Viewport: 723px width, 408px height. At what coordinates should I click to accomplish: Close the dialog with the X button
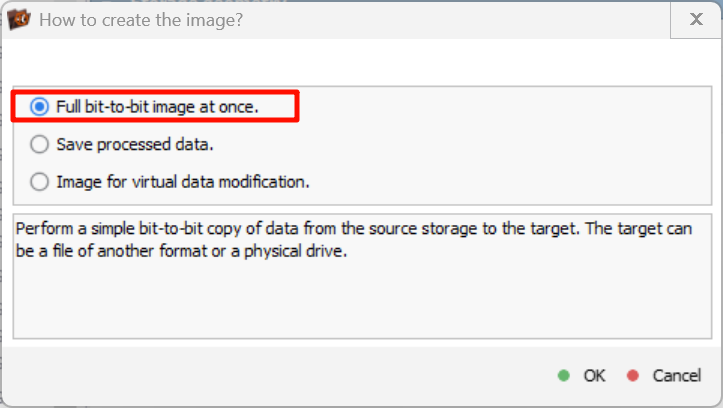point(695,19)
